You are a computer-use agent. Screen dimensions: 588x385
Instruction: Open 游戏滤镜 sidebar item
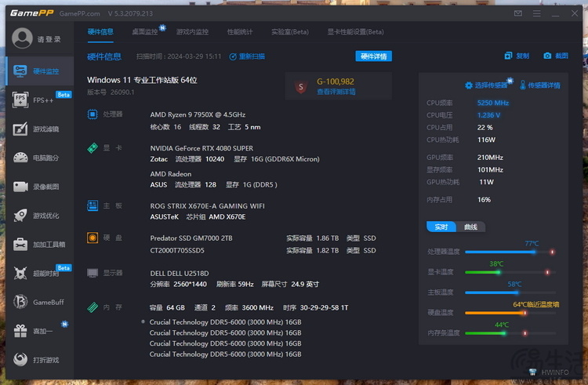[x=40, y=129]
